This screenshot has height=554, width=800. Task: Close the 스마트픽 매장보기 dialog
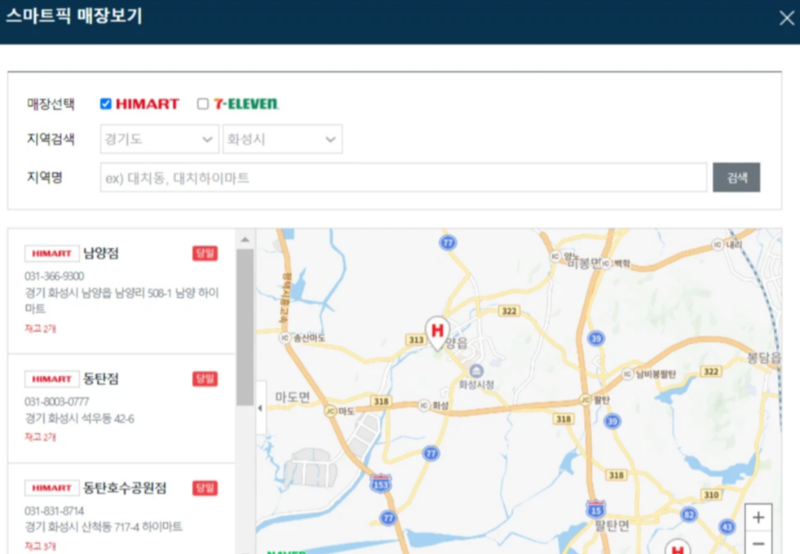(786, 18)
